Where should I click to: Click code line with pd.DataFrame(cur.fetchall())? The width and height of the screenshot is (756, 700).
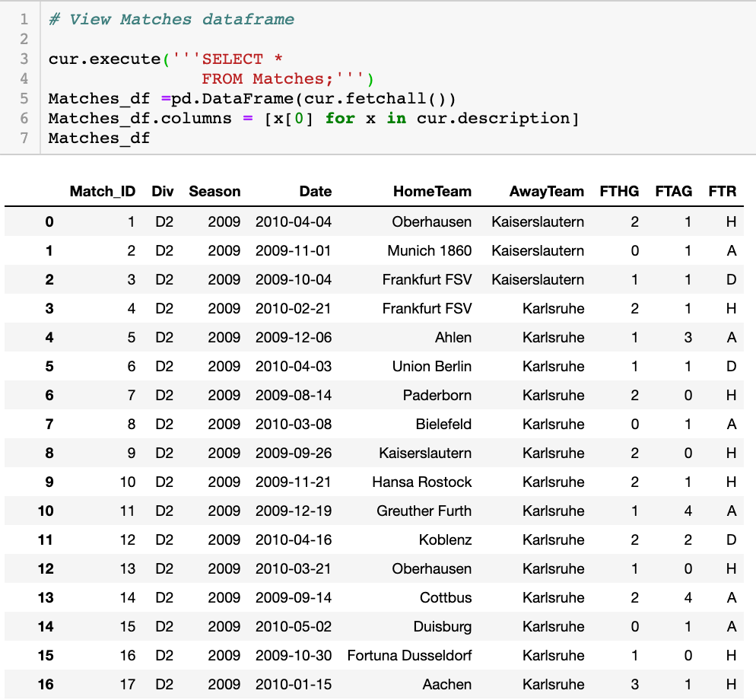point(252,98)
